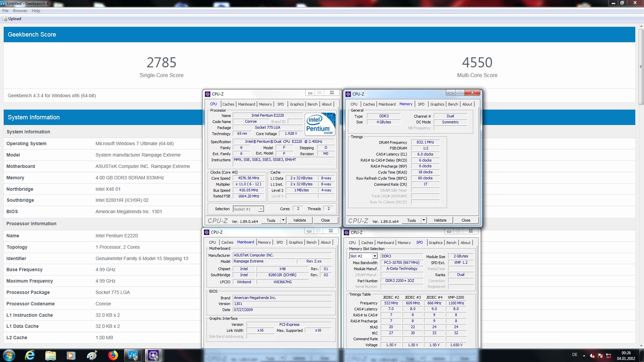The height and width of the screenshot is (362, 644).
Task: Click Tools button in memory CPU-Z window
Action: tap(411, 220)
